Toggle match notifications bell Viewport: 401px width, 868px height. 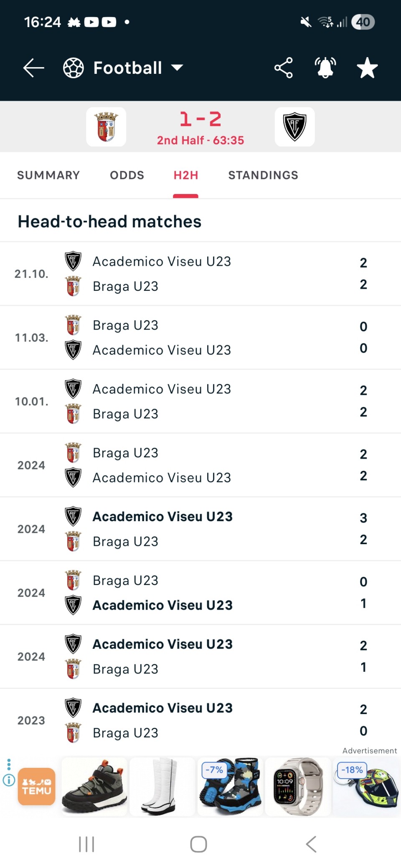click(x=325, y=68)
